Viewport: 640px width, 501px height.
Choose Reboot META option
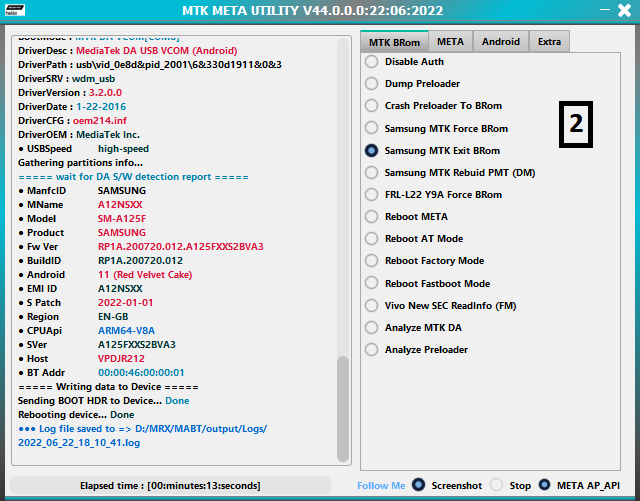(x=407, y=217)
